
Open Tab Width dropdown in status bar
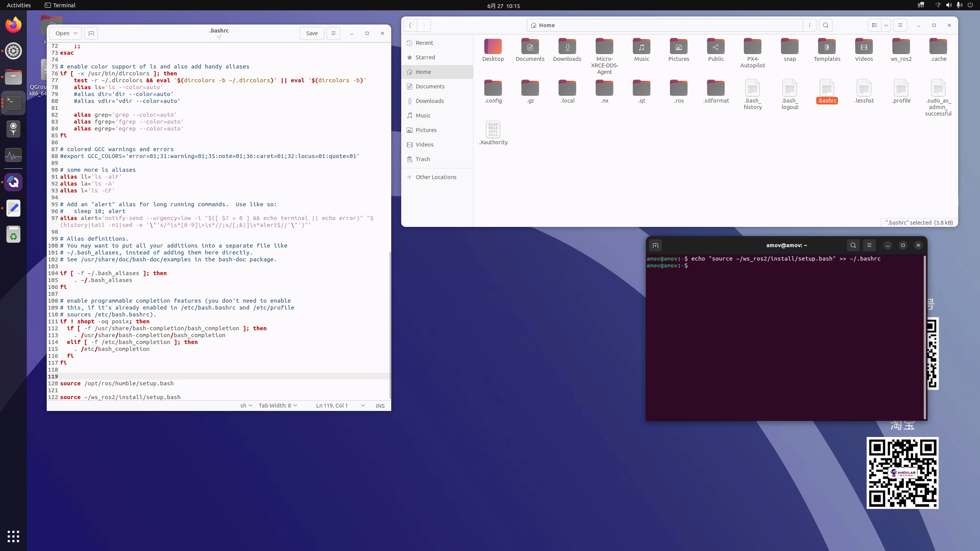278,406
